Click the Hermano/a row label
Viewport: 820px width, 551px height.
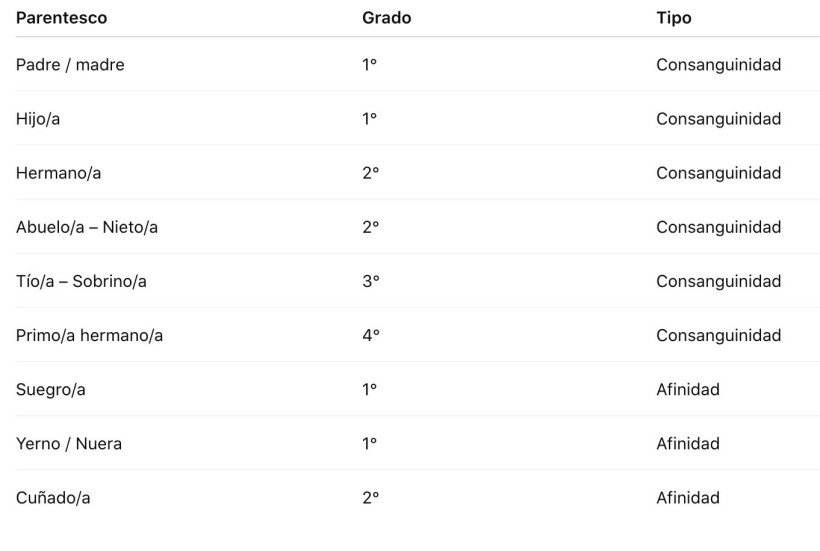58,173
